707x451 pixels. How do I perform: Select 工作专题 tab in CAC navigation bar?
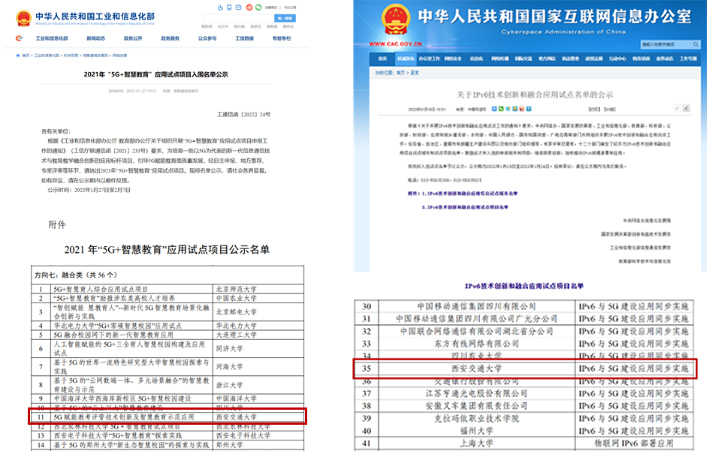coord(688,59)
